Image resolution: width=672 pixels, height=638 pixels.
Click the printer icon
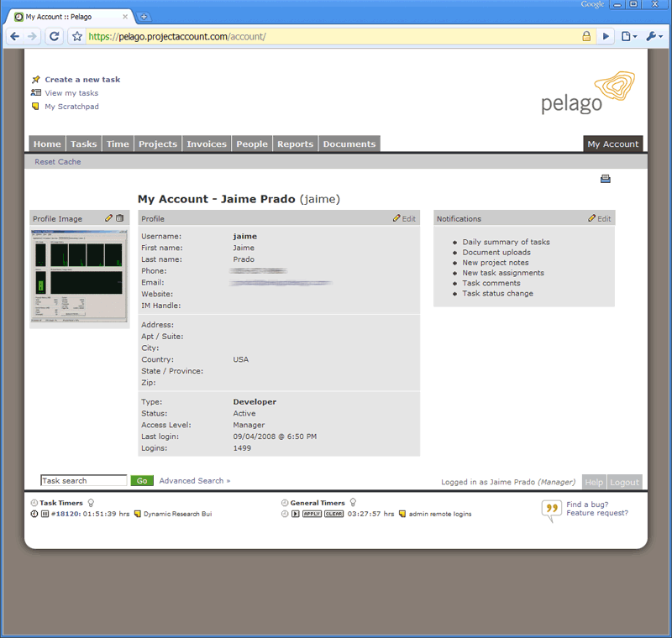pyautogui.click(x=606, y=179)
